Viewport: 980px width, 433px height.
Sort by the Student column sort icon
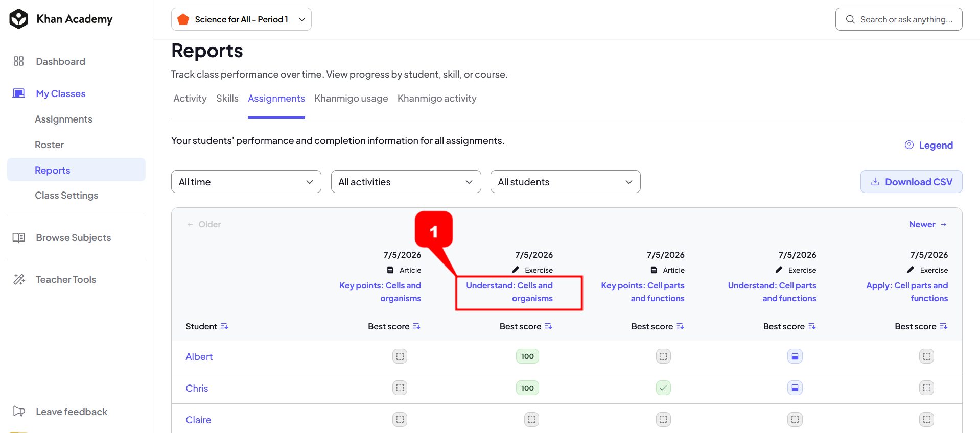(x=224, y=326)
